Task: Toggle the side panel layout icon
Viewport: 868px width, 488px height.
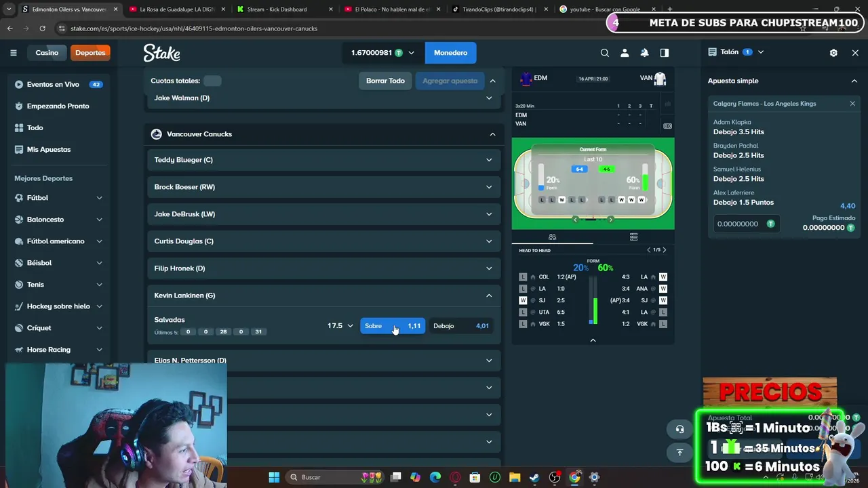Action: coord(665,53)
